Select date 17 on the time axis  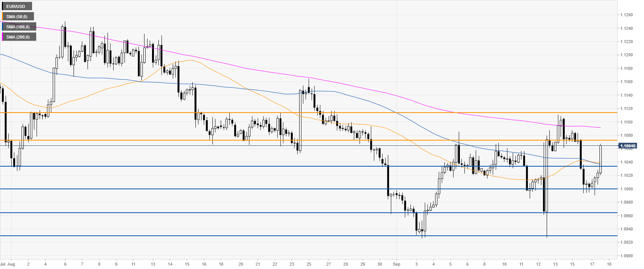click(592, 264)
